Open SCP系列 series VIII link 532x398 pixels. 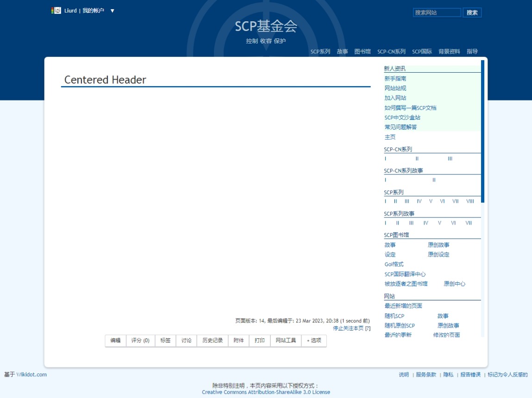point(470,201)
